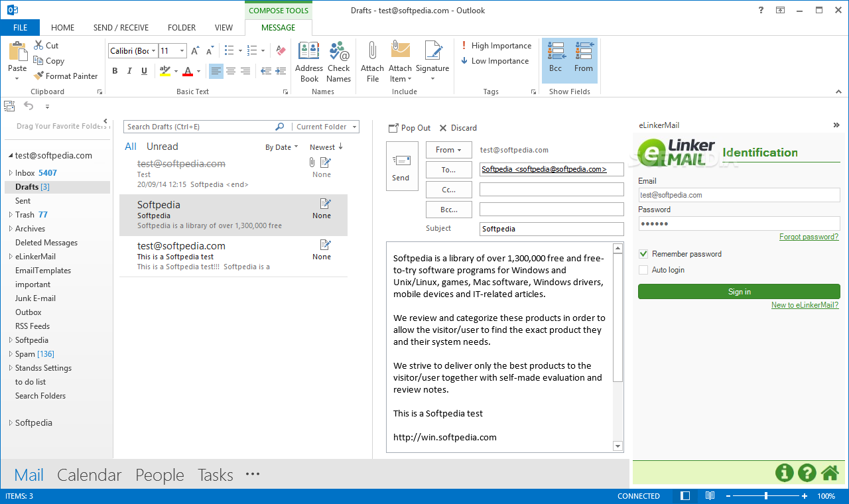Open eLinkerMail info icon
Screen dimensions: 849x504
click(785, 473)
